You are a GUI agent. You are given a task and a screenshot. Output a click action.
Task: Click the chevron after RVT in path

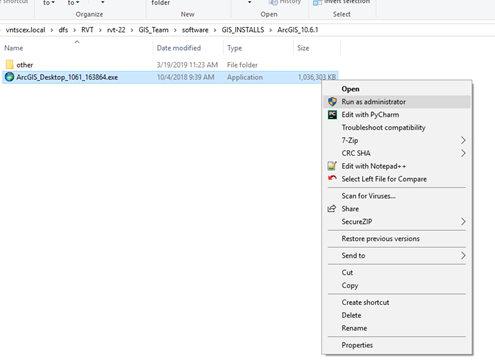100,30
